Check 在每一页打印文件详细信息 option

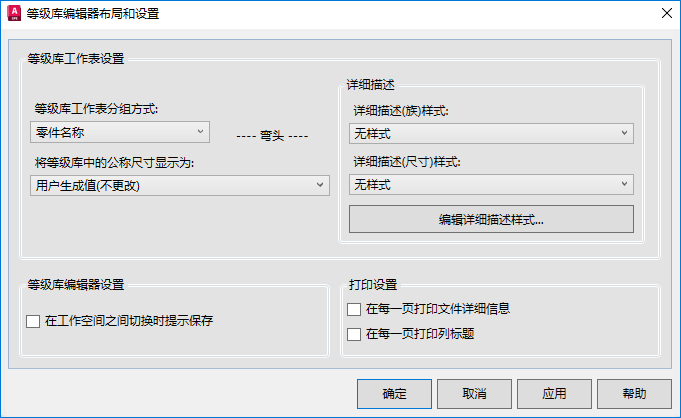click(x=354, y=310)
